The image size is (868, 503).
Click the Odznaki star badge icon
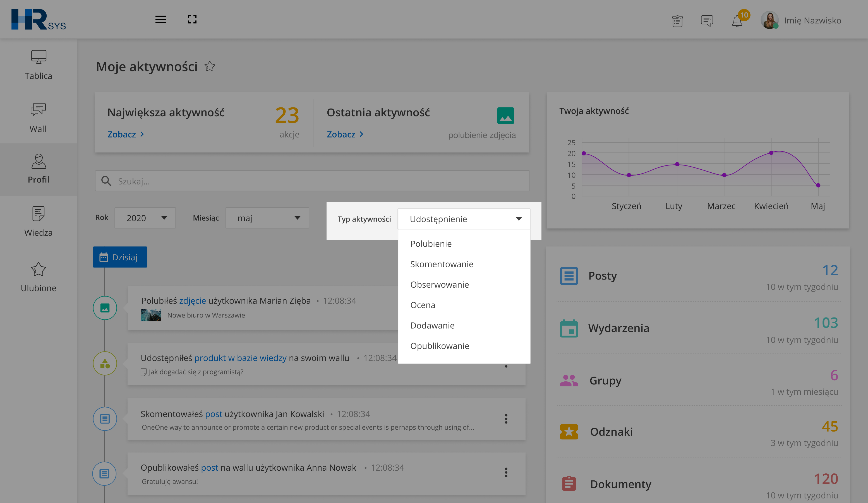coord(569,432)
